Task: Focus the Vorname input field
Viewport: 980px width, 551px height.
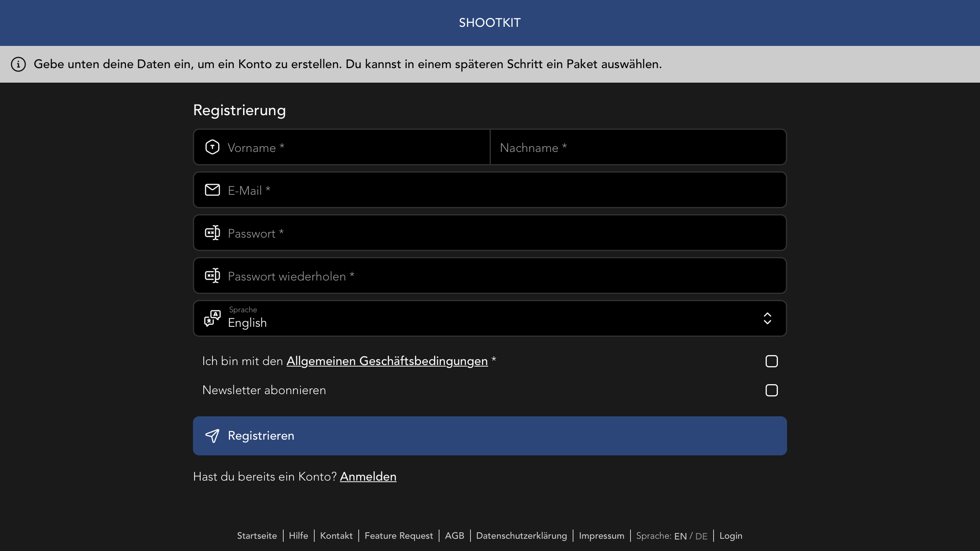Action: pos(342,147)
